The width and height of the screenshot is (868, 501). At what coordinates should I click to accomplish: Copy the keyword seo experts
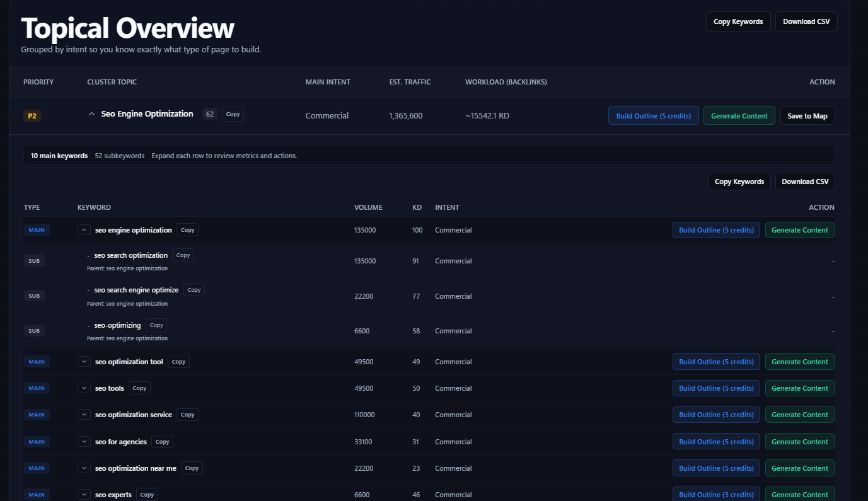147,495
